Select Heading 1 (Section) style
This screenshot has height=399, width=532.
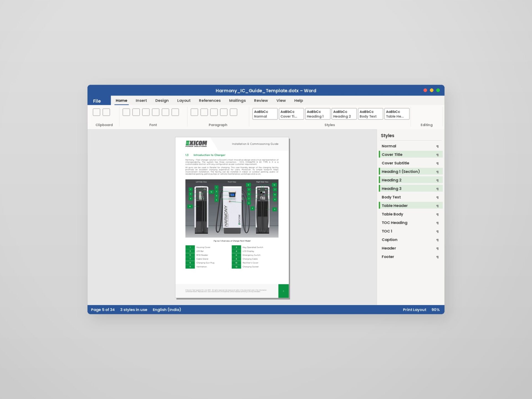(411, 172)
